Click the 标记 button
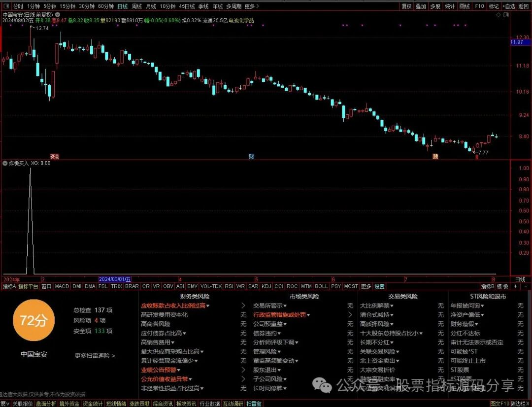The image size is (532, 407). coord(494,6)
